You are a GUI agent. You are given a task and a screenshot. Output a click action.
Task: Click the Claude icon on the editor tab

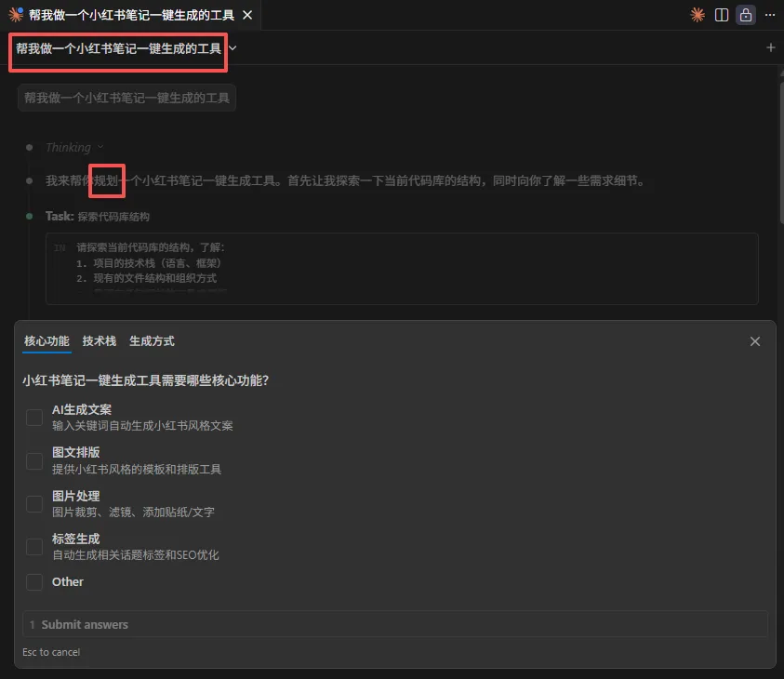16,15
